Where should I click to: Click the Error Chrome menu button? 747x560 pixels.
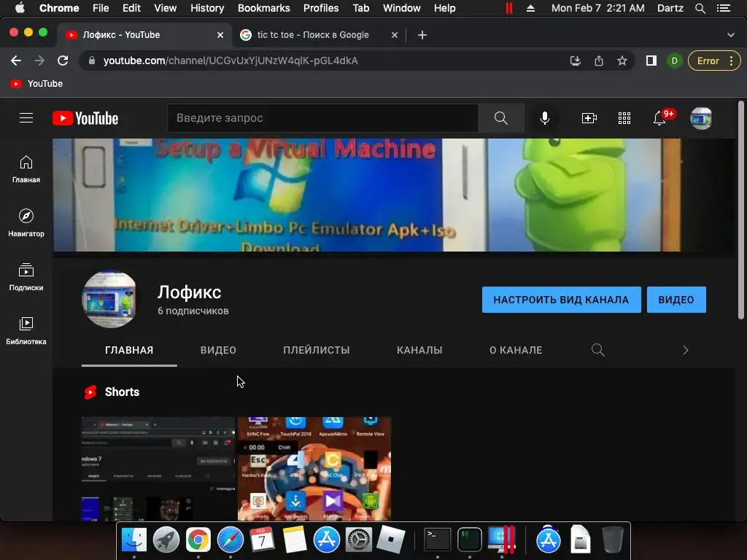(714, 61)
